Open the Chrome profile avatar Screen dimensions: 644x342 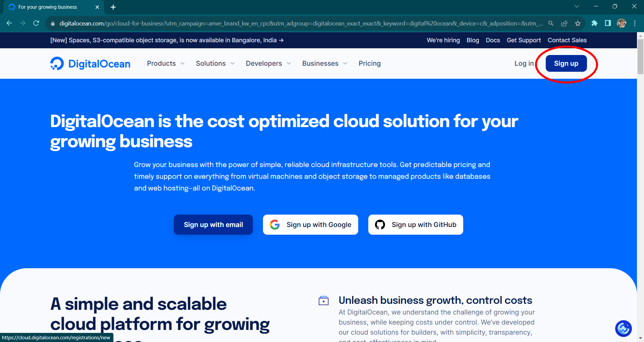(622, 23)
